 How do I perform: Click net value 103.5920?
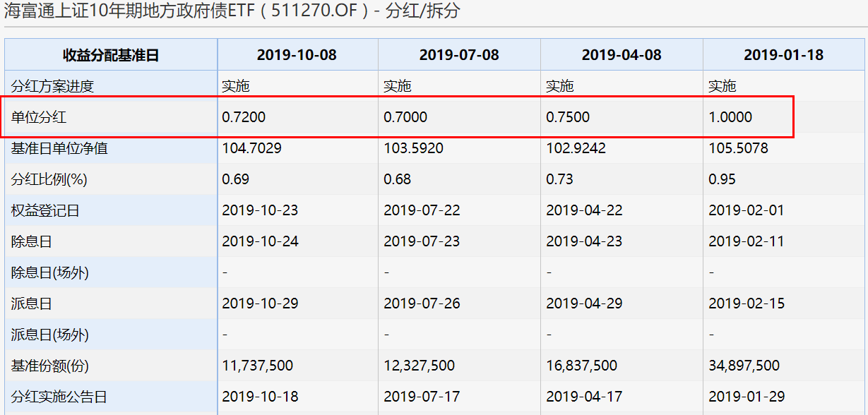pos(413,148)
